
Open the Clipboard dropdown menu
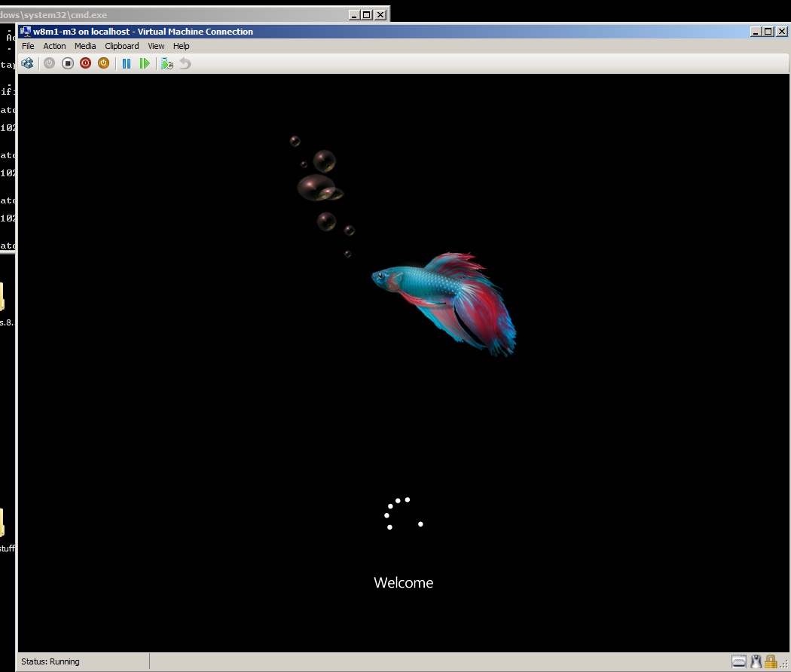[121, 46]
